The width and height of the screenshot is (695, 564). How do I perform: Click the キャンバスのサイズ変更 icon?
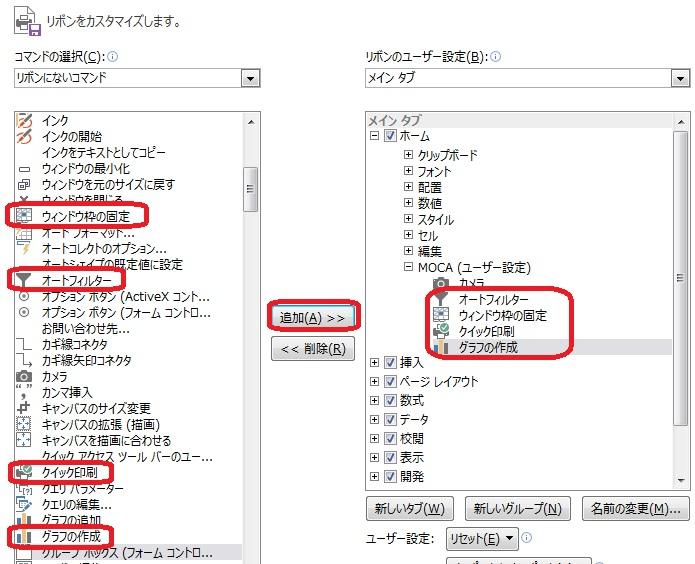pos(24,408)
